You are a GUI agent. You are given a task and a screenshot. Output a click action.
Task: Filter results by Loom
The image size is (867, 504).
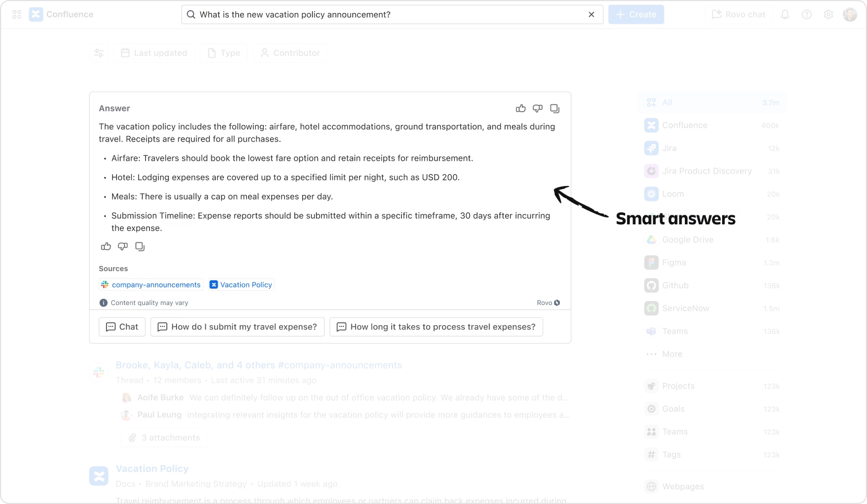(x=713, y=194)
